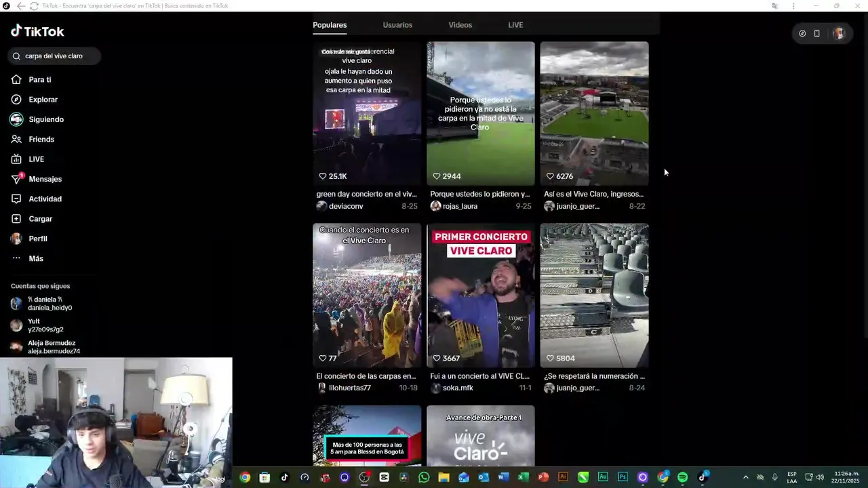Image resolution: width=868 pixels, height=488 pixels.
Task: Click browser back arrow
Action: coord(21,6)
